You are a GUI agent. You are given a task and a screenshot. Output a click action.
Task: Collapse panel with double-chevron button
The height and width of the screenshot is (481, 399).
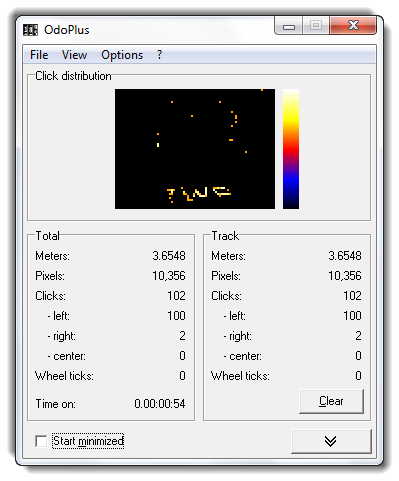tap(331, 441)
